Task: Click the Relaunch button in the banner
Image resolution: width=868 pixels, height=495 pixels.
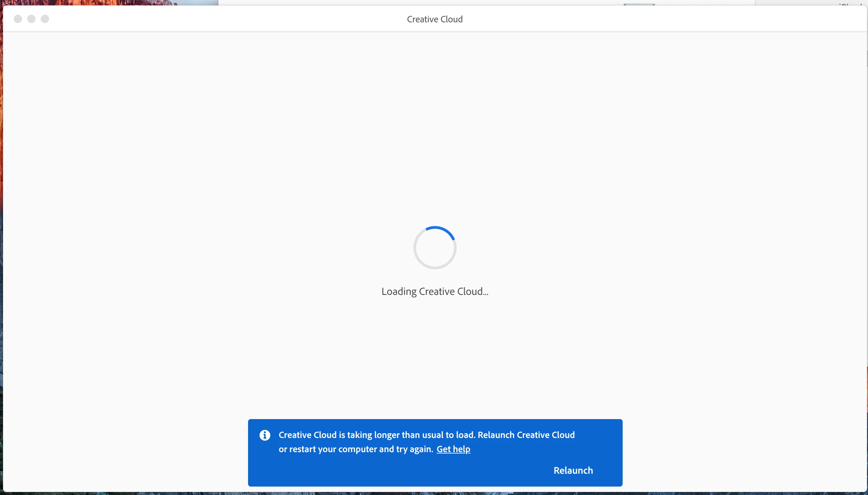Action: pyautogui.click(x=573, y=470)
